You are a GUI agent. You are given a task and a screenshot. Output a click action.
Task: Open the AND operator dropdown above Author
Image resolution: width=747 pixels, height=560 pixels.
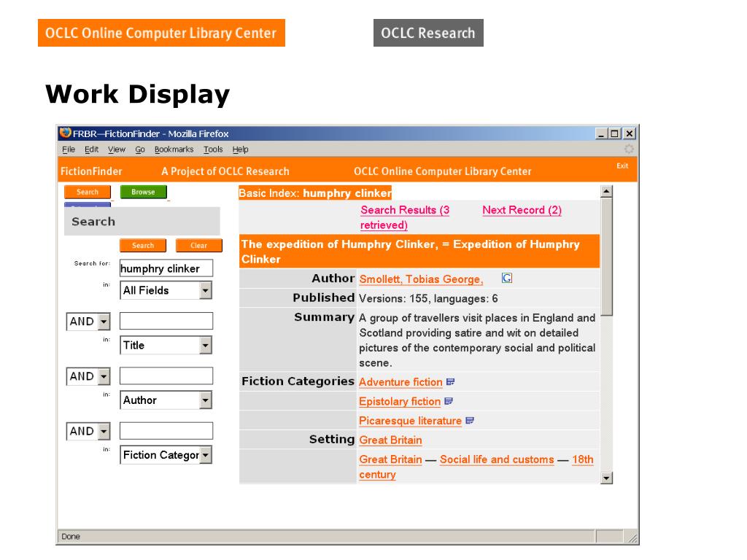88,376
